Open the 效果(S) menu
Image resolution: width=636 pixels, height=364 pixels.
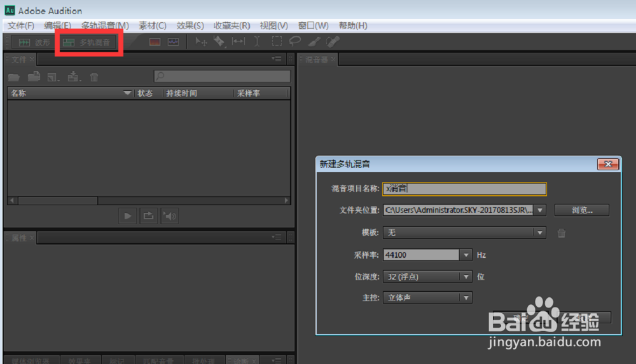[190, 25]
